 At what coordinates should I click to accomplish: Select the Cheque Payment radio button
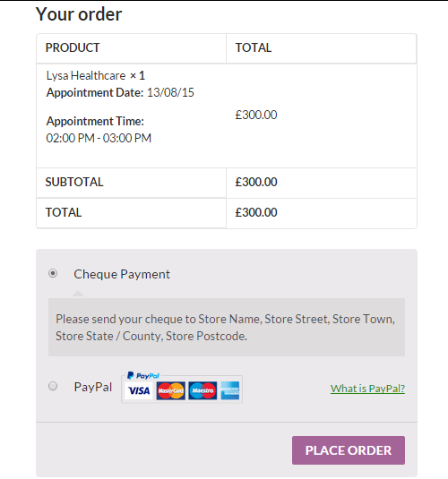click(53, 273)
